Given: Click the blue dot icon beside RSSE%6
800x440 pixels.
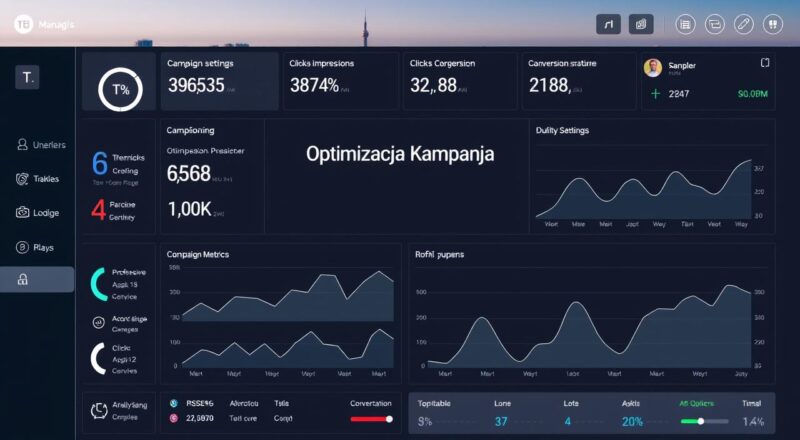Looking at the screenshot, I should [x=173, y=403].
